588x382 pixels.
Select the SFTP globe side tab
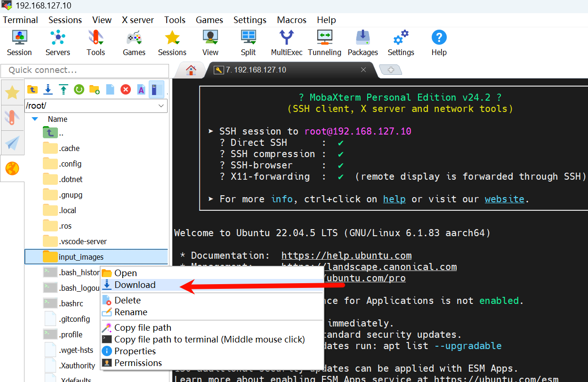(x=12, y=168)
